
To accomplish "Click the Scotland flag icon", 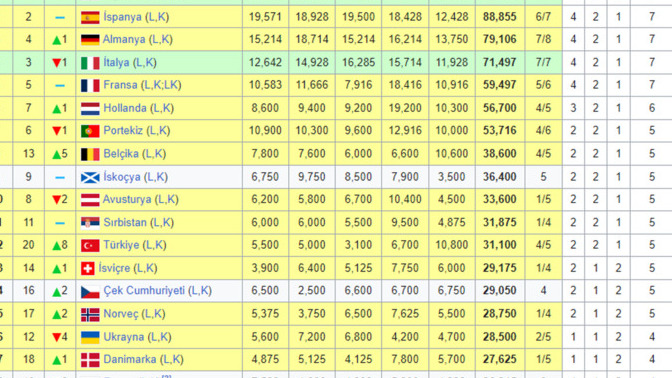I will pyautogui.click(x=90, y=177).
